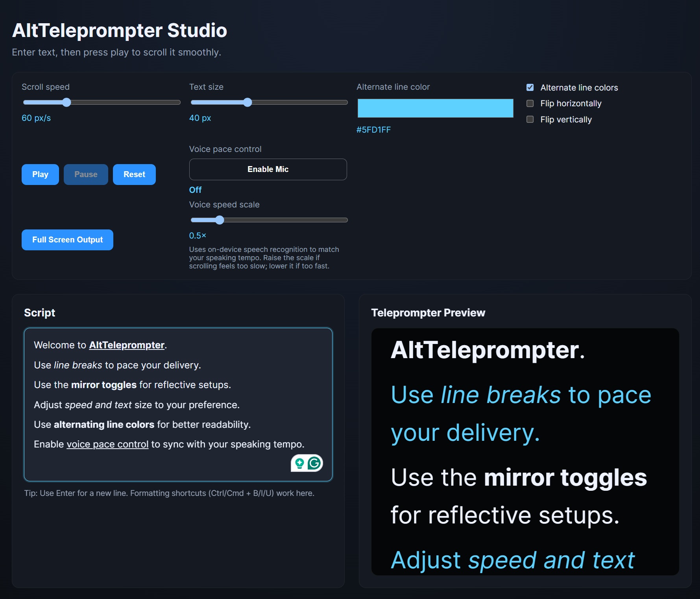
Task: Click the green lightbulb suggestion icon
Action: pyautogui.click(x=299, y=463)
